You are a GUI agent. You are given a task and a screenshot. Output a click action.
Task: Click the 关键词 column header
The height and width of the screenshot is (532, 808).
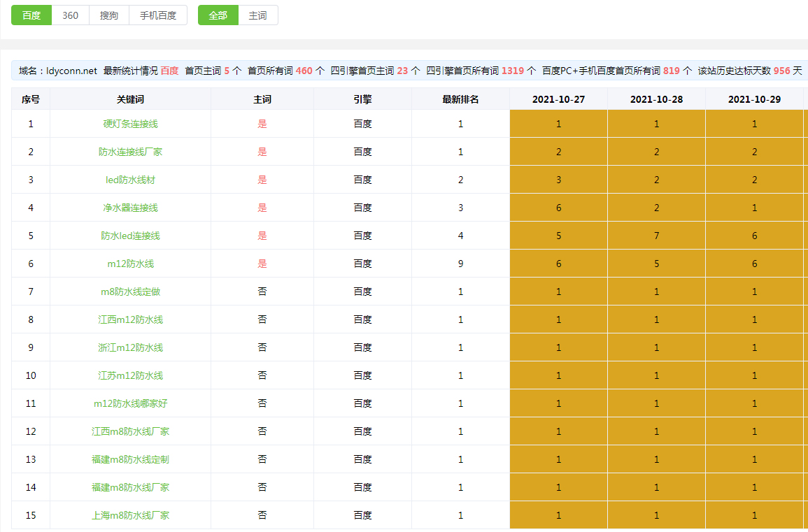coord(130,99)
